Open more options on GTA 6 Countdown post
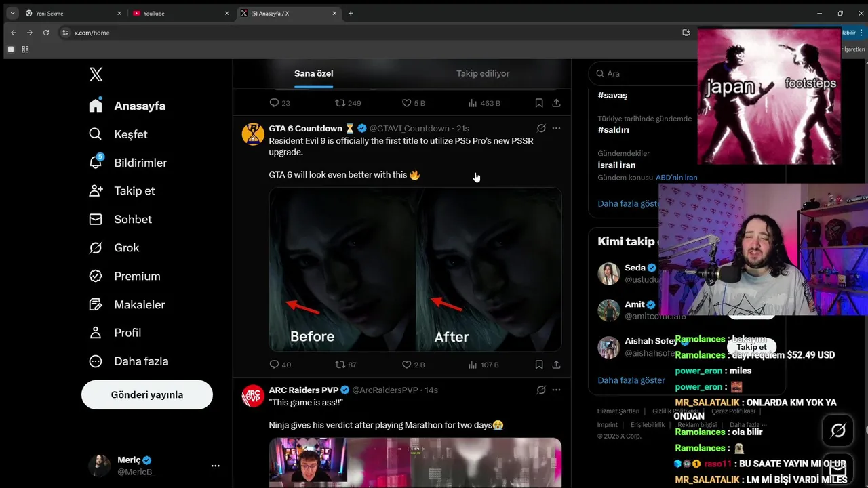This screenshot has height=488, width=868. [556, 128]
